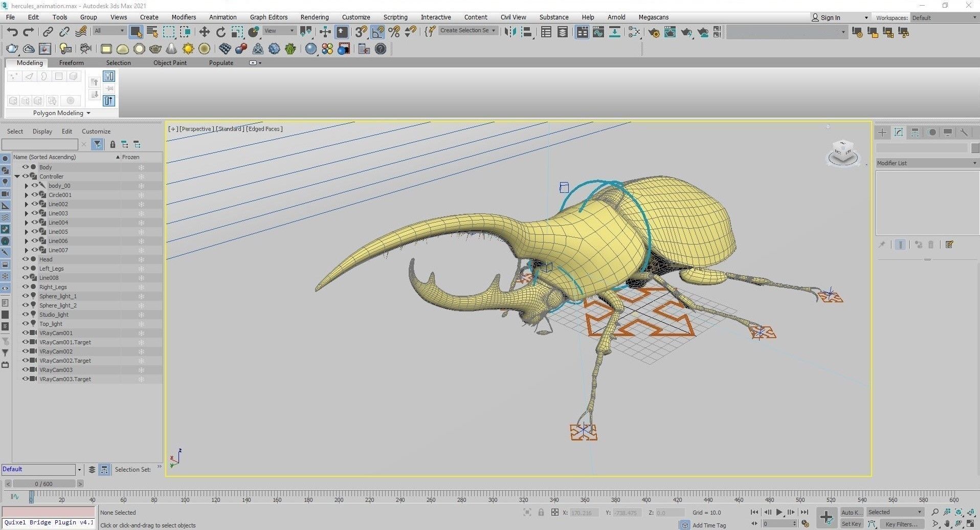
Task: Open the Create command panel tab
Action: click(x=882, y=132)
